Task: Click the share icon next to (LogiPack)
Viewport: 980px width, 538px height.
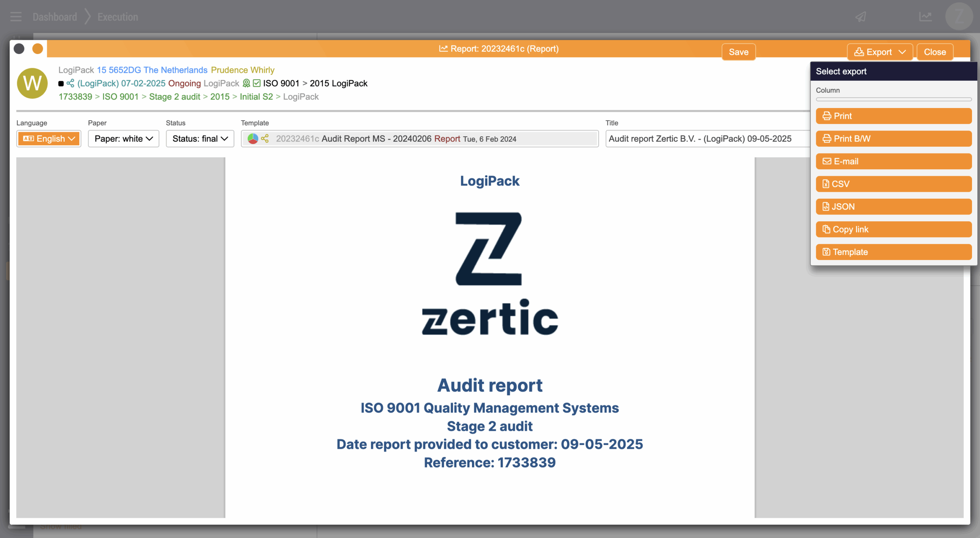Action: pos(70,83)
